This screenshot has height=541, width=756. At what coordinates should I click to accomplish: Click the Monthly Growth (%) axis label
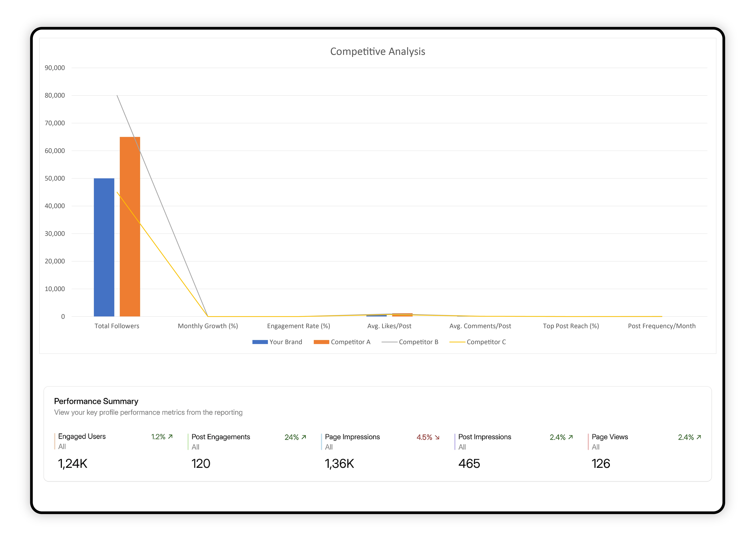tap(208, 326)
